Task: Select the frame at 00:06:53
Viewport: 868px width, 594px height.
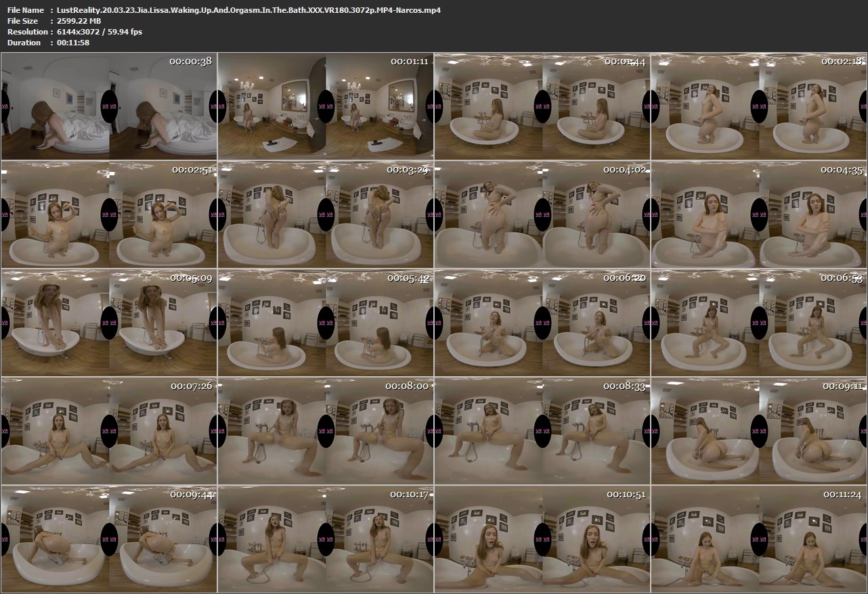Action: coord(759,323)
